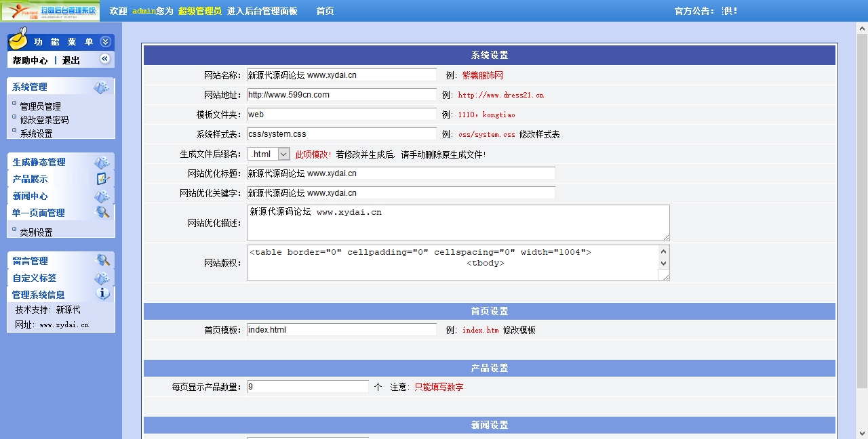Open 留言管理 menu
Screen dimensions: 868x439
(30, 262)
